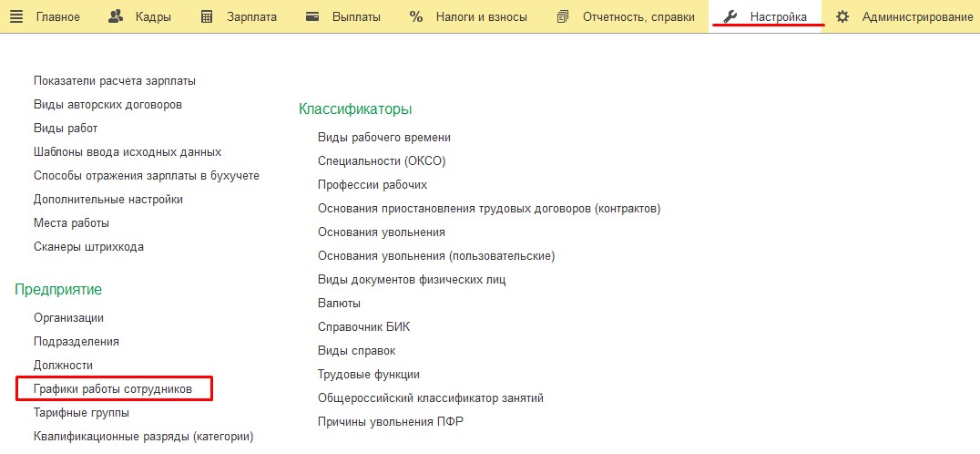Open Виды справок classifier

356,351
